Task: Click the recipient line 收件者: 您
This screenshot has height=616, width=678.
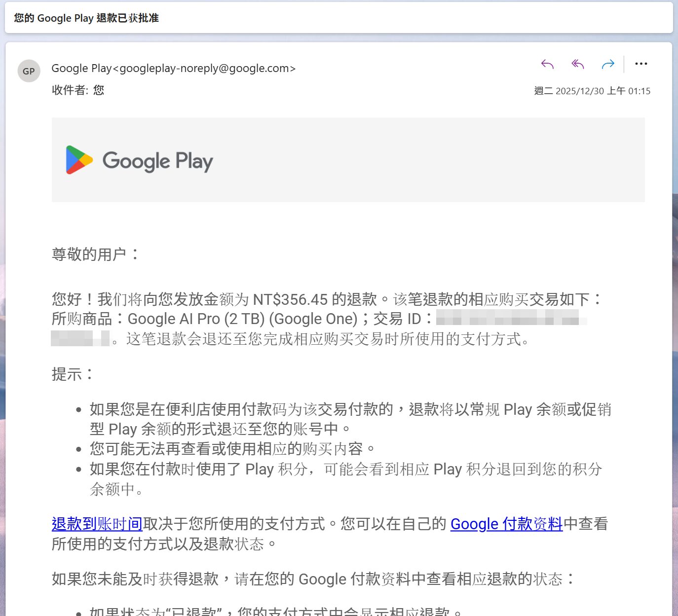Action: [78, 90]
